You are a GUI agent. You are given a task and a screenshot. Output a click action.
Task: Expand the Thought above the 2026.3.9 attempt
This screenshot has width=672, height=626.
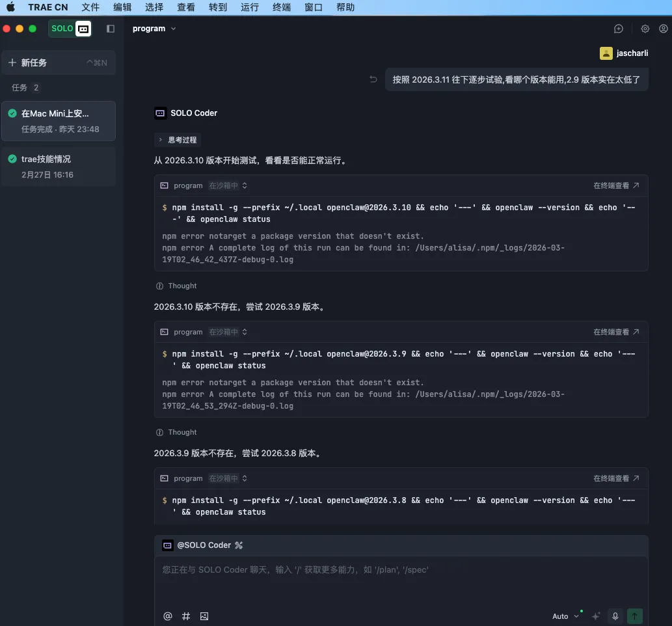(176, 286)
